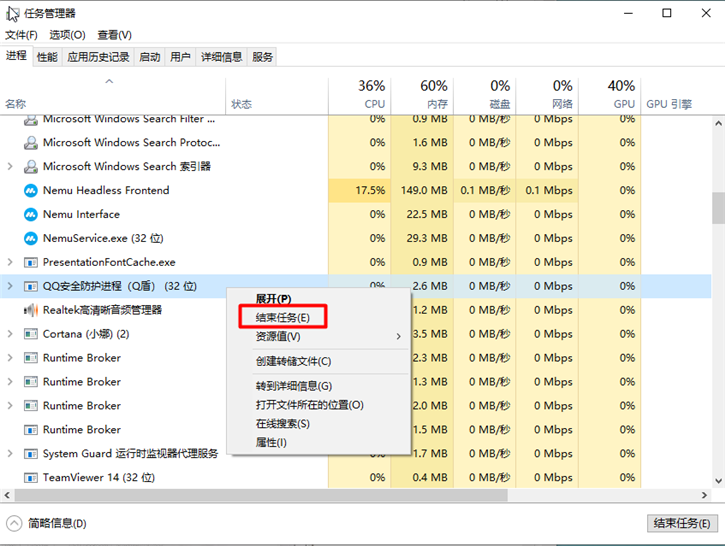The height and width of the screenshot is (546, 725).
Task: Click the Nemu Interface process icon
Action: click(31, 214)
